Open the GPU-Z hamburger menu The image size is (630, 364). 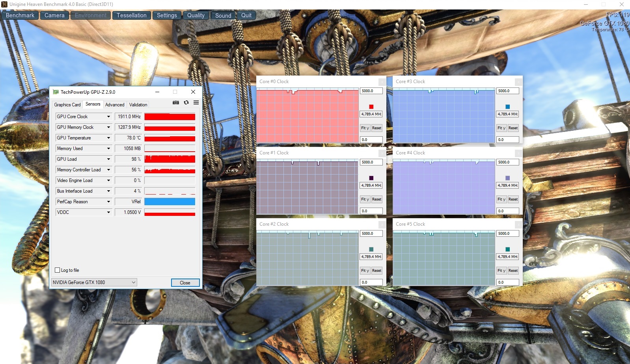[x=196, y=103]
